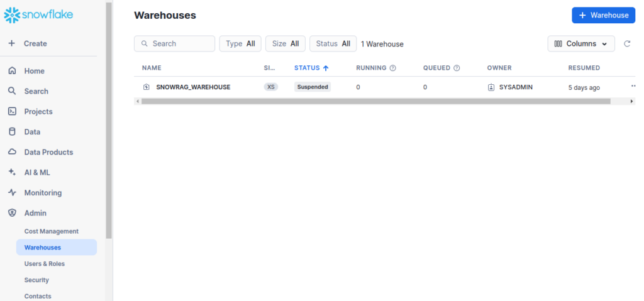Sort by the NAME column header

pos(152,68)
